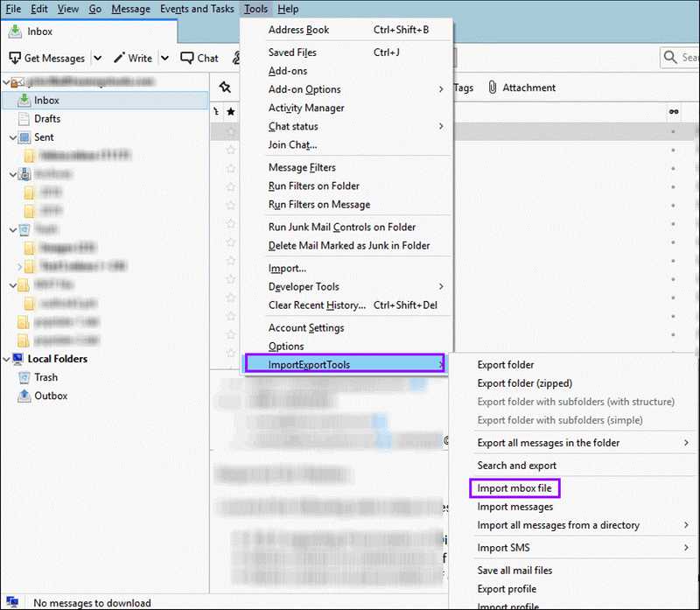The width and height of the screenshot is (700, 610).
Task: Open the Edit menu
Action: point(39,9)
